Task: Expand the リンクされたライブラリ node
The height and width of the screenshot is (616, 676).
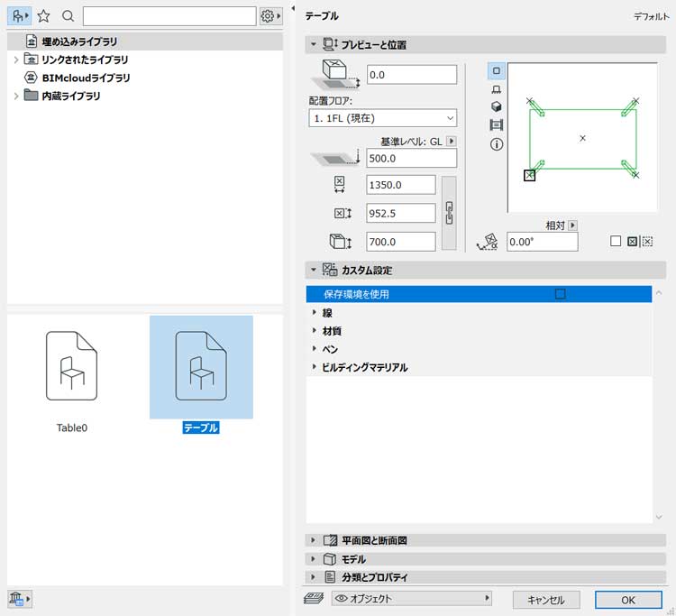Action: 16,60
